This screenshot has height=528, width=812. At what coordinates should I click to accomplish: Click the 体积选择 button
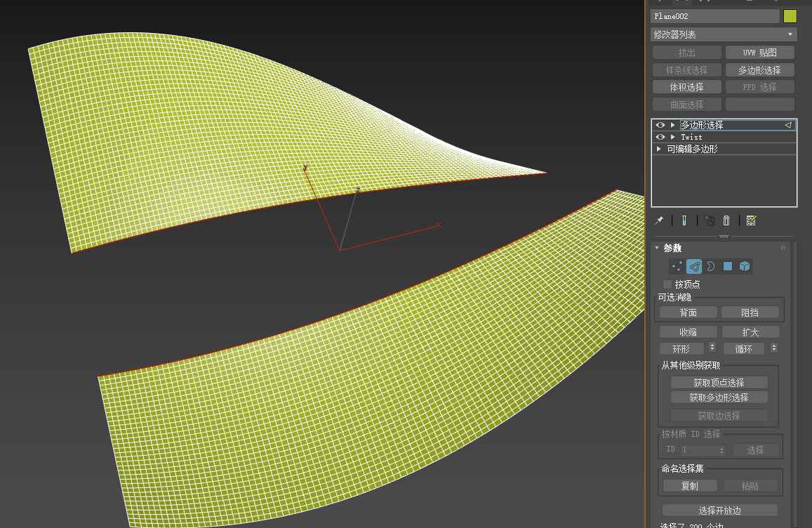686,87
